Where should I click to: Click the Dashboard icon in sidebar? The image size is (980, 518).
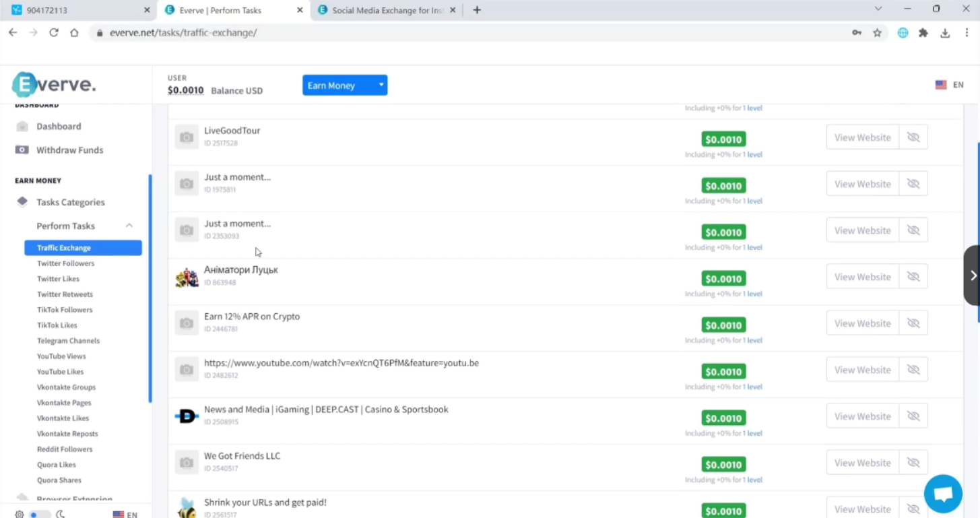pos(22,127)
